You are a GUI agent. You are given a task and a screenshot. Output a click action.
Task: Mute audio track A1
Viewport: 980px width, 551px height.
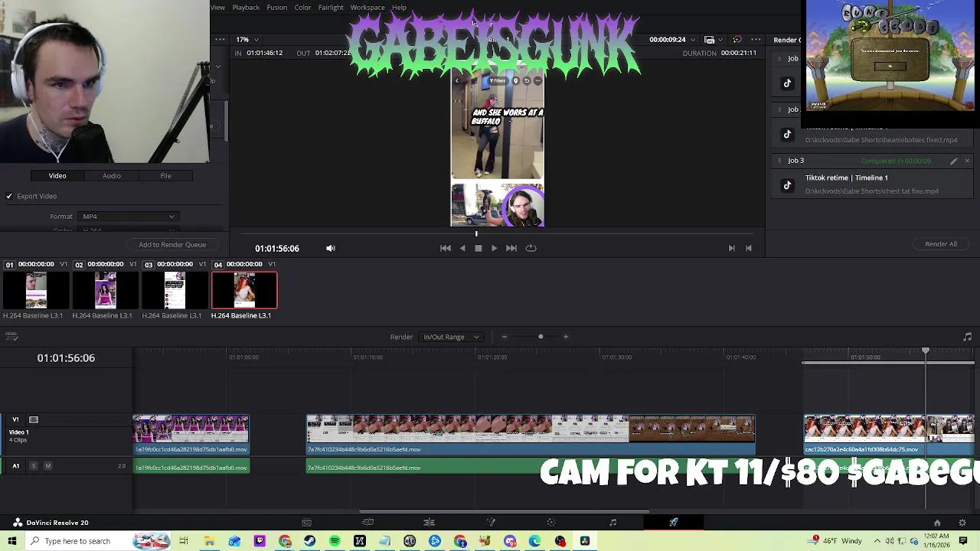click(x=47, y=466)
